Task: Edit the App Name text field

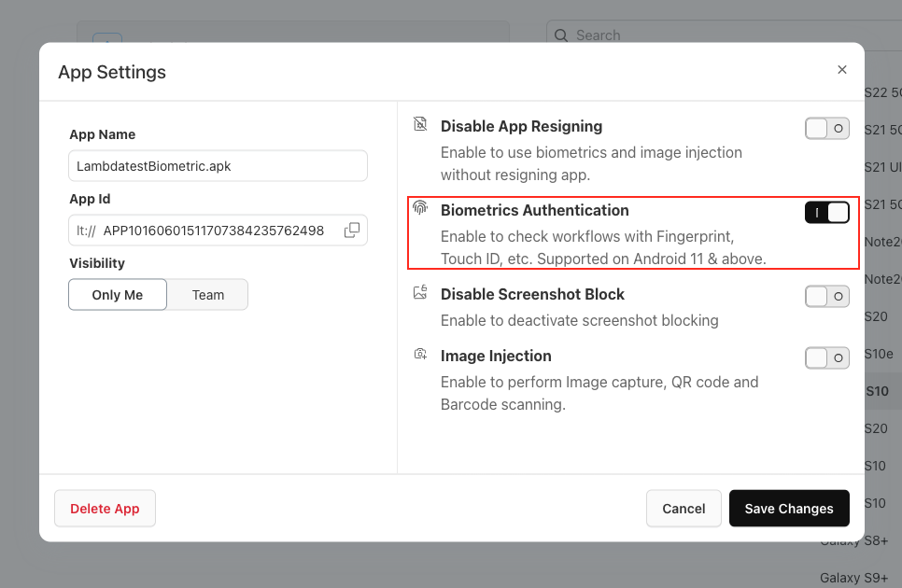Action: [x=218, y=166]
